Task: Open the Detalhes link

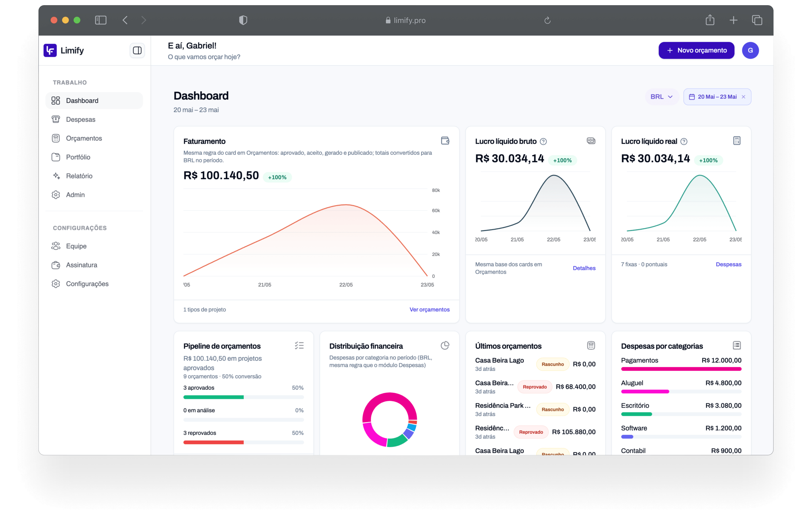Action: [x=584, y=268]
